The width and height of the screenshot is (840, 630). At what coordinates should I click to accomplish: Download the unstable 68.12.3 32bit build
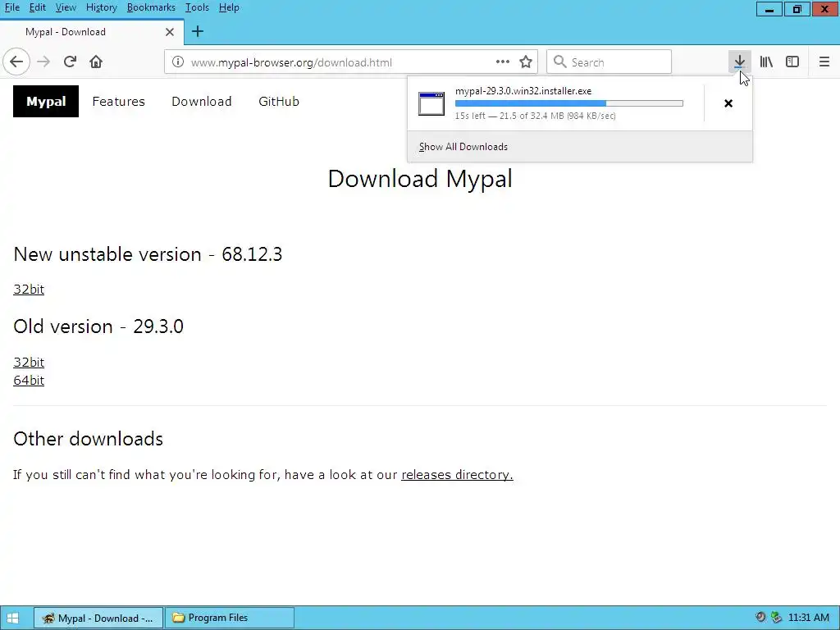29,290
